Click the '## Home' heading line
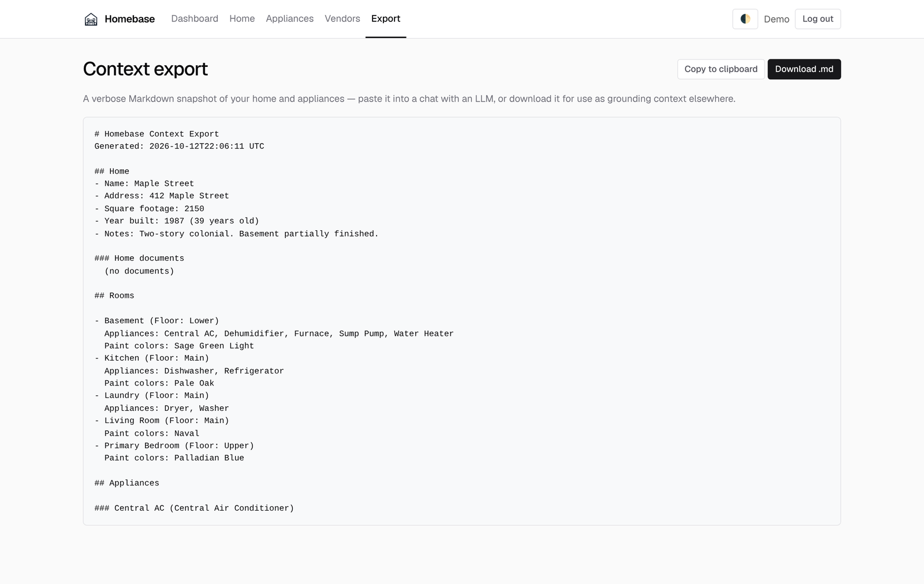The height and width of the screenshot is (584, 924). coord(112,171)
